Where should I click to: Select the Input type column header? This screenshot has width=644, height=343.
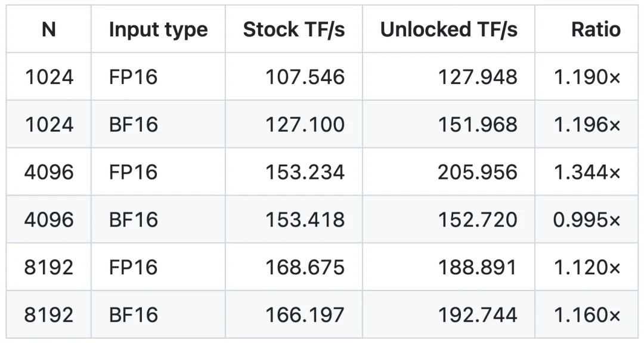tap(158, 30)
